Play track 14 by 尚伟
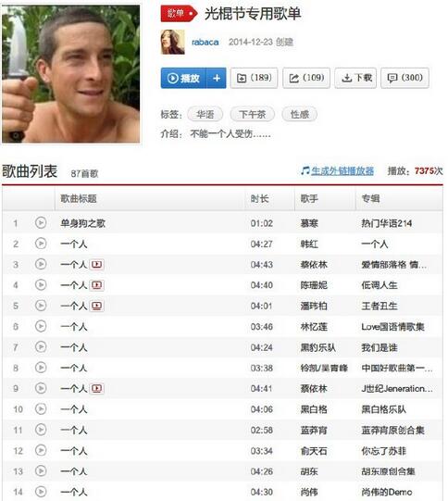Viewport: 448px width, 501px height. coord(41,492)
